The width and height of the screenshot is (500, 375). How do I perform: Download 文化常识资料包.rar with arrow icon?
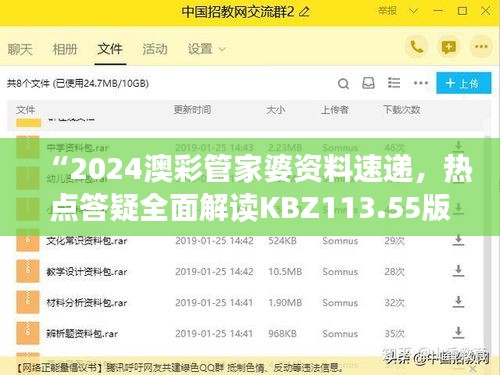tap(458, 240)
